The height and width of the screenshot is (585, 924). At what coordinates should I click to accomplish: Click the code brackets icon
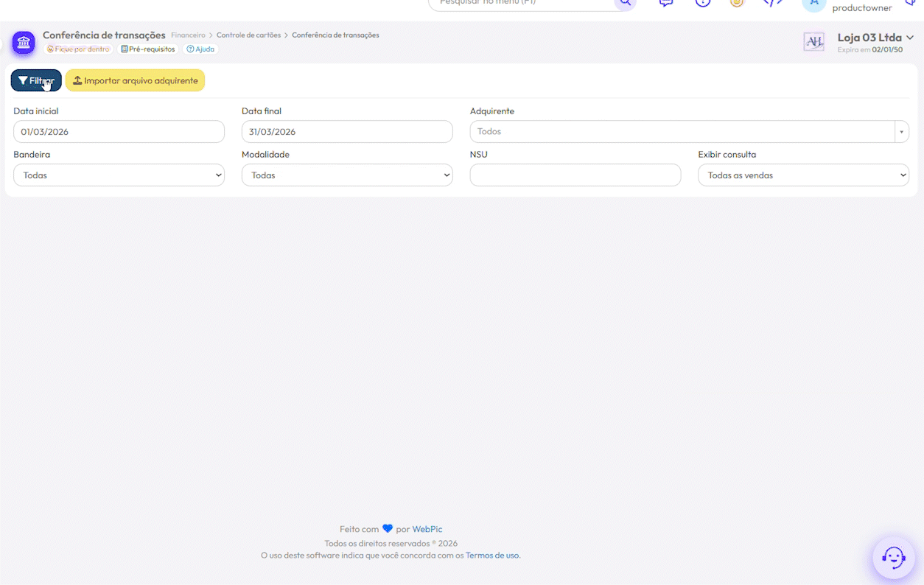tap(772, 3)
